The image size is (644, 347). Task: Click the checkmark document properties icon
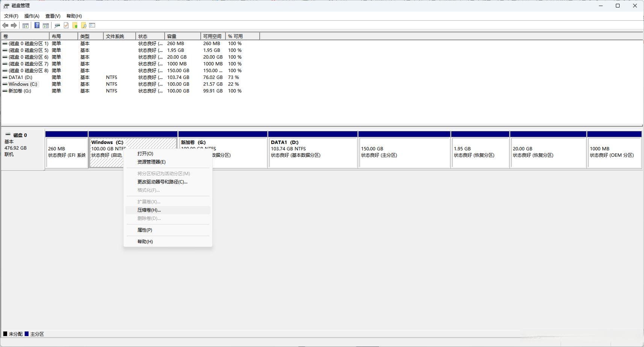pyautogui.click(x=66, y=26)
